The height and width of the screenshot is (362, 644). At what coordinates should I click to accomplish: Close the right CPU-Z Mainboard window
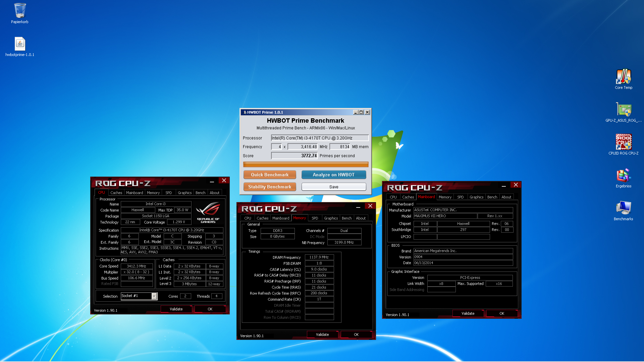(x=516, y=185)
